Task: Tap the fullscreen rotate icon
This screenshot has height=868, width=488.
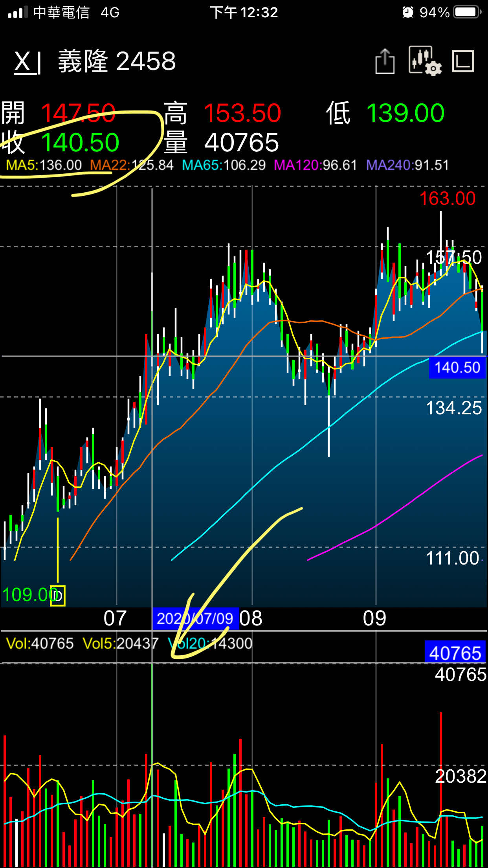Action: pyautogui.click(x=463, y=61)
